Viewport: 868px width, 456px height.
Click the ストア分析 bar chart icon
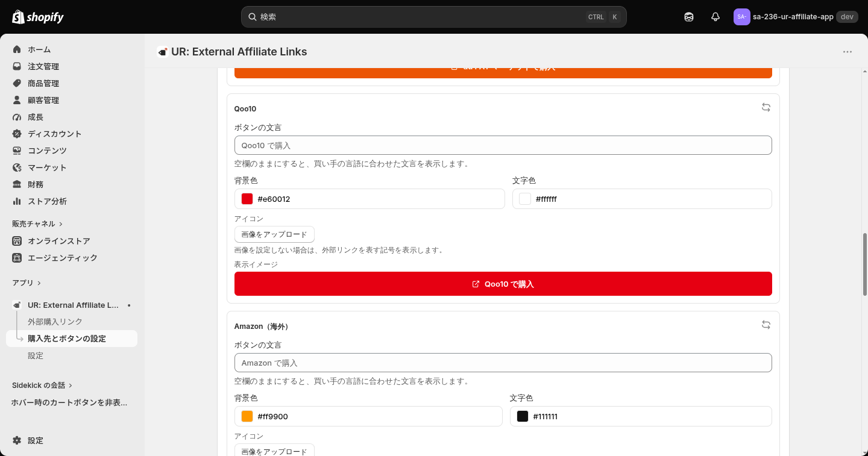pos(17,201)
